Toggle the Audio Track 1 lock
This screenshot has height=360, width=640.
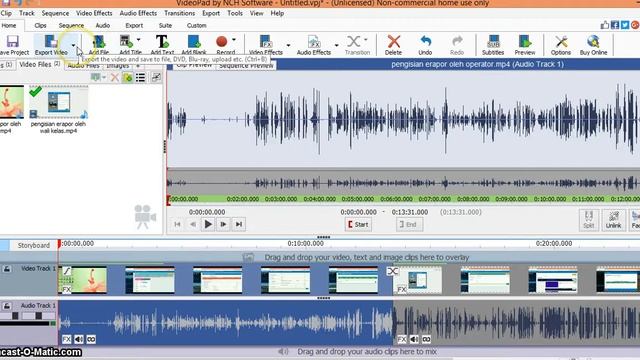[7, 306]
